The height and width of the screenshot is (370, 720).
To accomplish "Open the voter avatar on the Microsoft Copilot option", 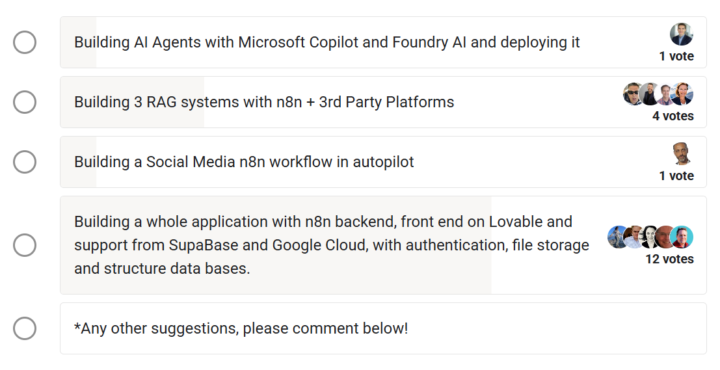I will (681, 34).
